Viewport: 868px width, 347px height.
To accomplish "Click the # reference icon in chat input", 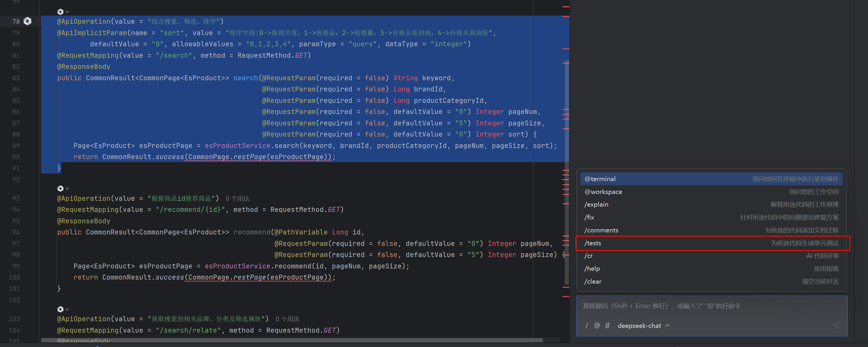I will tap(607, 325).
